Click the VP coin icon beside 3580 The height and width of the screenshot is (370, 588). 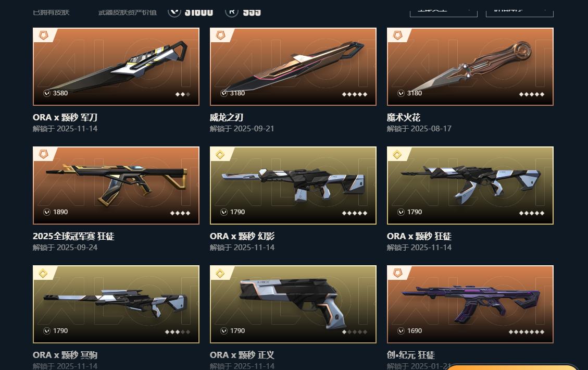coord(47,93)
